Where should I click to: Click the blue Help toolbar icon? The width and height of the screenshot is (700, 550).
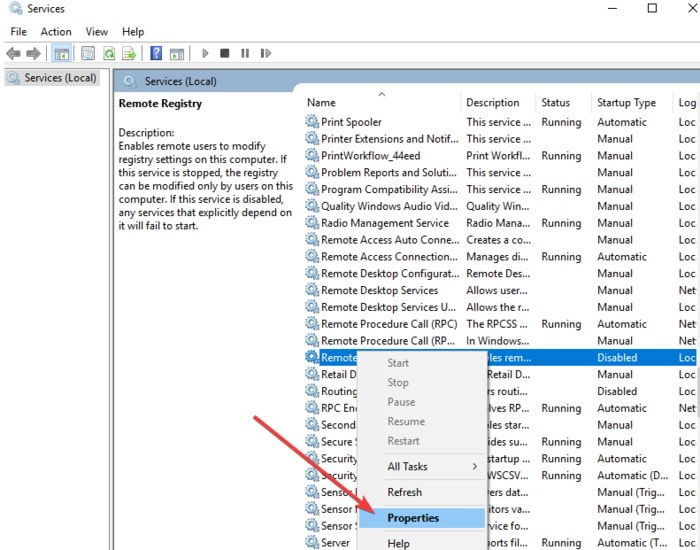156,53
